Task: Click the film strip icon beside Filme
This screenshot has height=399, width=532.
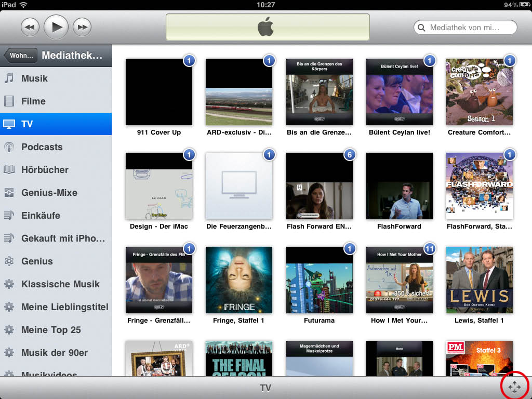Action: [x=9, y=101]
